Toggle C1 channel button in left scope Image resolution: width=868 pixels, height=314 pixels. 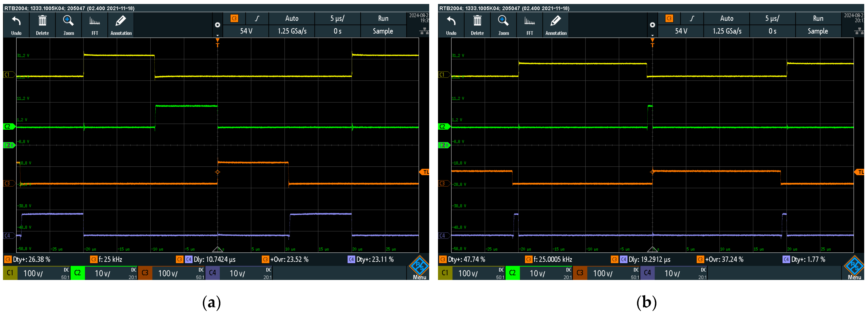coord(10,273)
